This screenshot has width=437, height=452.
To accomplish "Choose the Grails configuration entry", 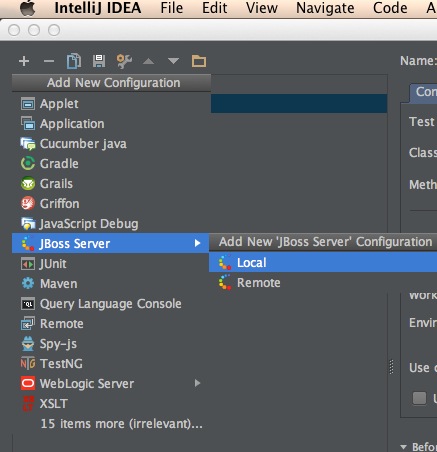I will coord(111,184).
